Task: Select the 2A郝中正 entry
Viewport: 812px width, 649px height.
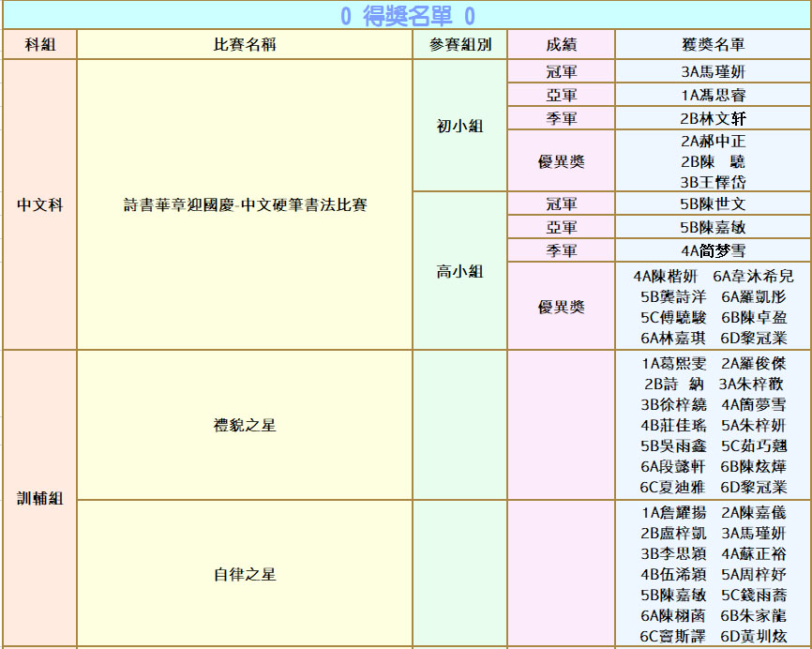Action: (x=714, y=142)
